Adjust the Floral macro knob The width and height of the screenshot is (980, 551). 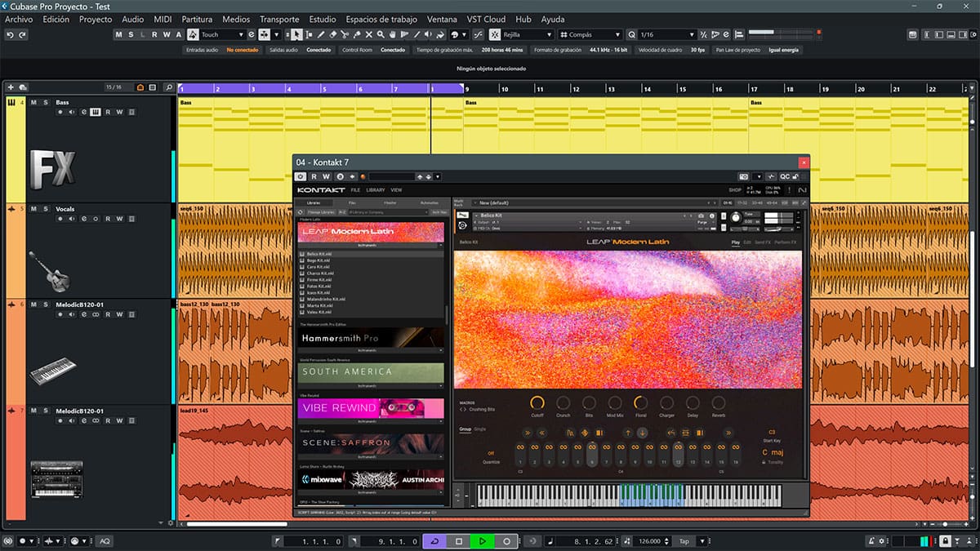(x=640, y=402)
